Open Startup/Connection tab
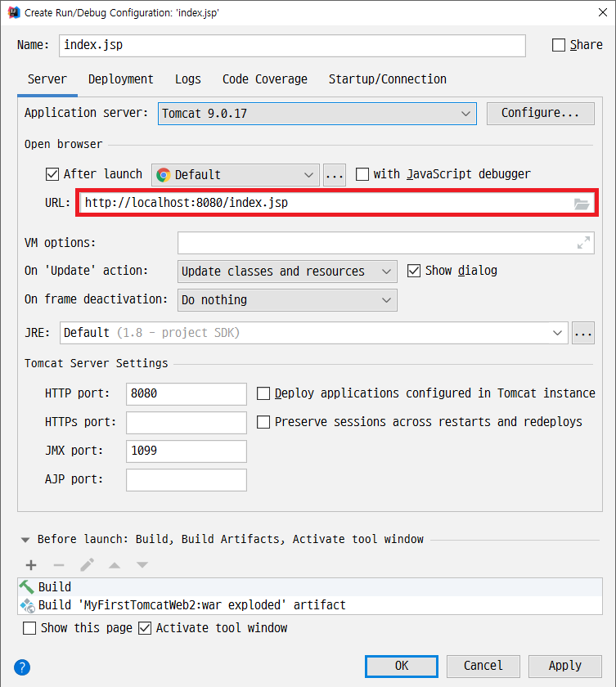 [x=388, y=79]
